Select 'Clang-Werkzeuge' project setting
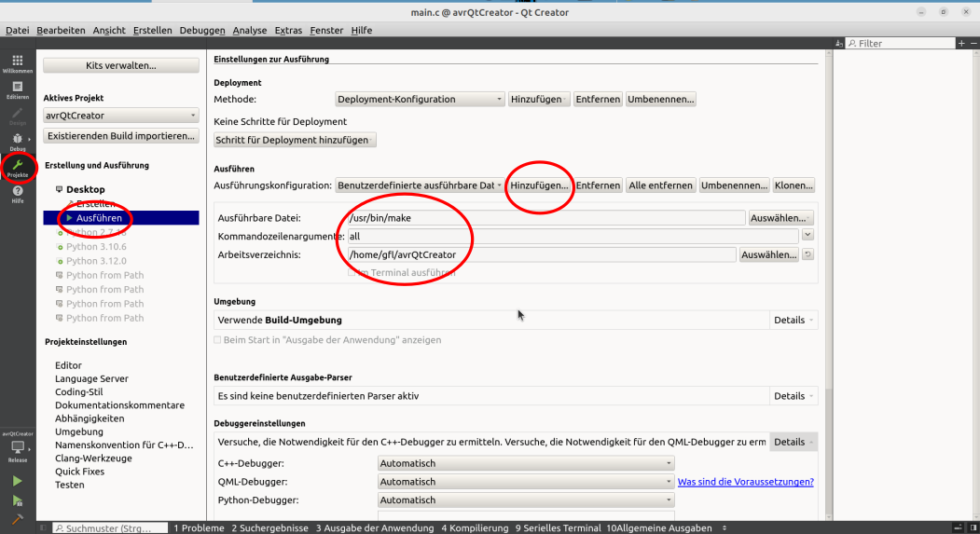Viewport: 980px width, 534px height. pos(93,459)
